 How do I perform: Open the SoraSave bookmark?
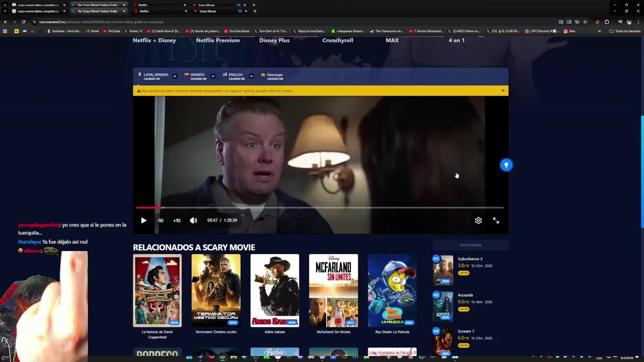[64, 31]
